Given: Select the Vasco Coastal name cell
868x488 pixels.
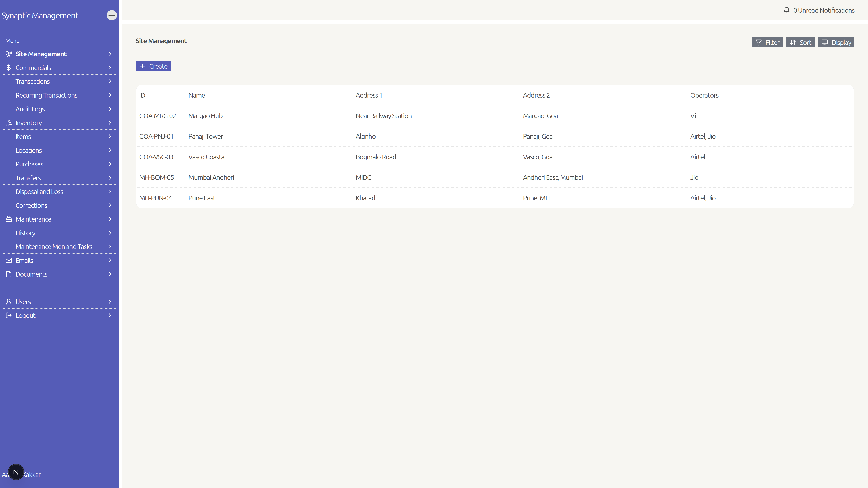Looking at the screenshot, I should click(207, 157).
